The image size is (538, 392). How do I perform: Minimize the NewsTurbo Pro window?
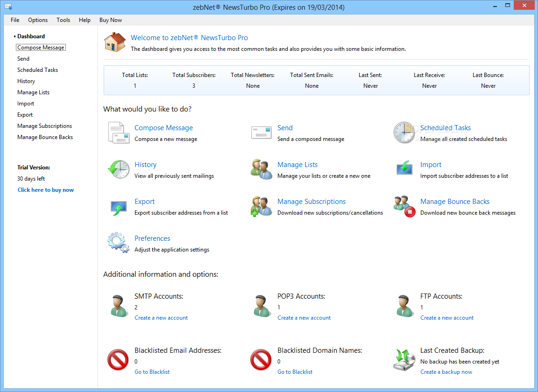pos(495,6)
